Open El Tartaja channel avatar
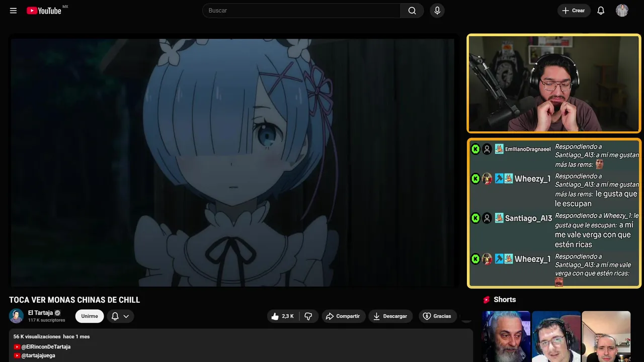The width and height of the screenshot is (644, 362). (x=16, y=316)
